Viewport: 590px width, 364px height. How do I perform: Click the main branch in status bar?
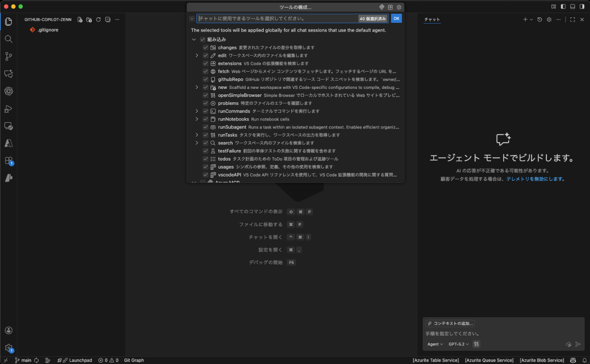tap(23, 360)
